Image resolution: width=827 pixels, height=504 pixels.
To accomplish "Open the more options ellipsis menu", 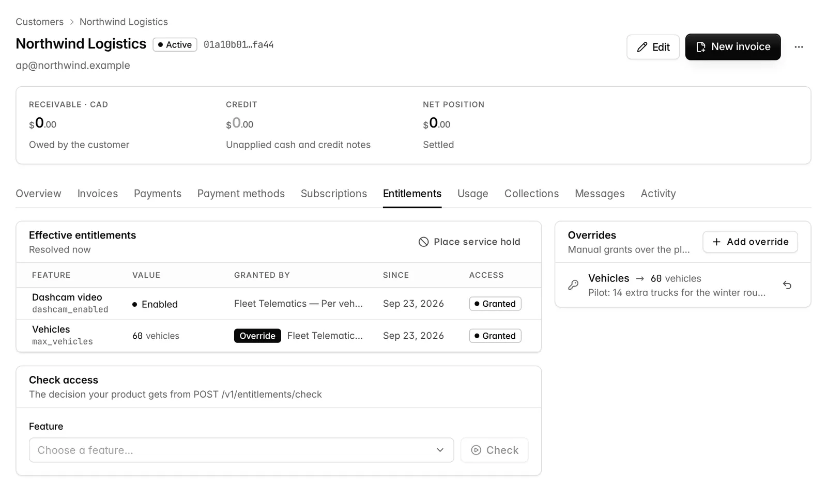I will [x=799, y=47].
